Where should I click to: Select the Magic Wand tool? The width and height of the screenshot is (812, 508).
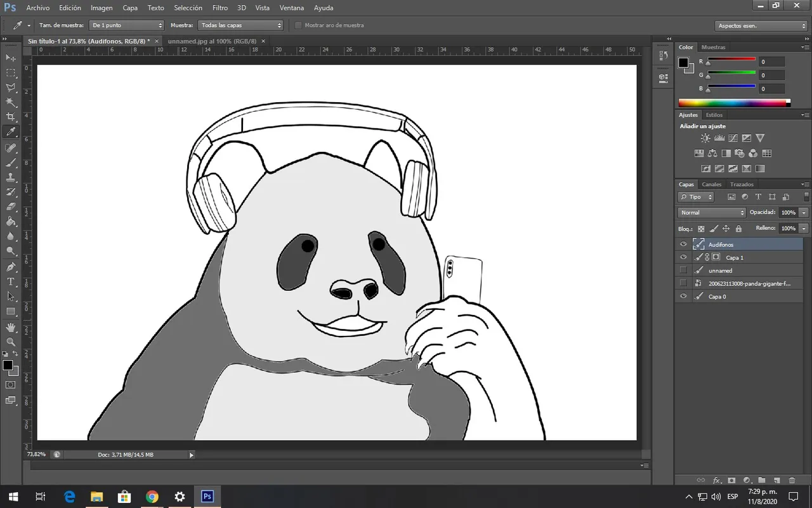(x=11, y=102)
